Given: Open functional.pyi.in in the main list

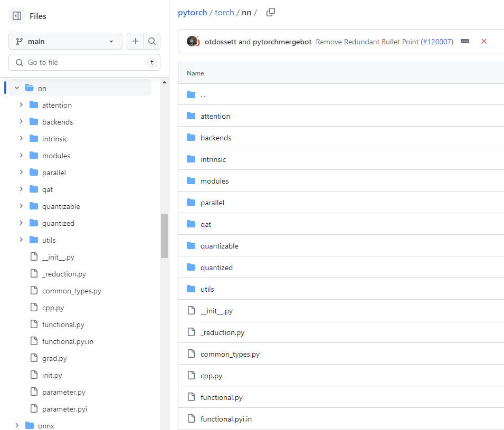Looking at the screenshot, I should click(226, 419).
